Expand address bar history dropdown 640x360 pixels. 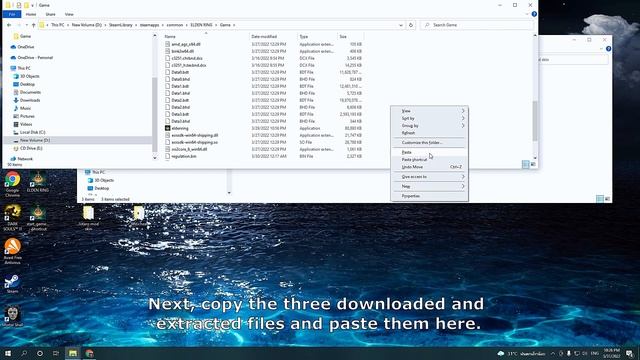click(x=401, y=25)
